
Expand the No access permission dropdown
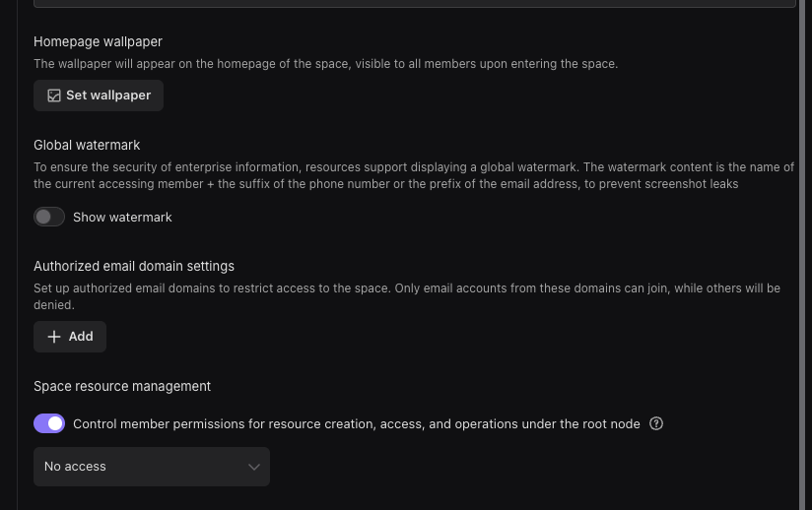coord(151,467)
